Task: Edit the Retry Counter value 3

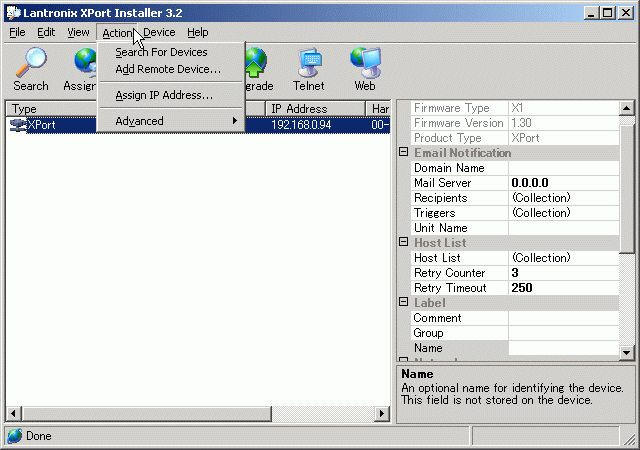Action: [564, 273]
